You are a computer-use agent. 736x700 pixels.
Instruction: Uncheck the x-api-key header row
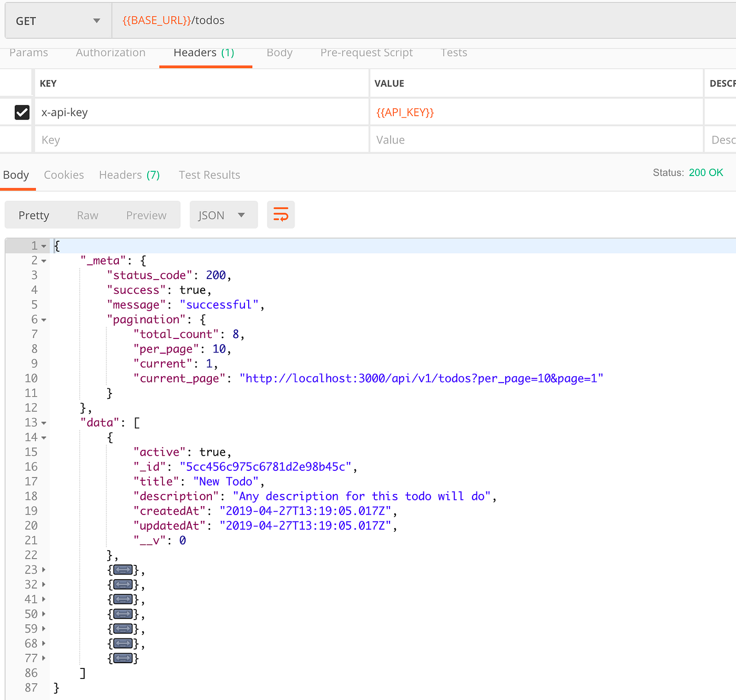point(22,112)
